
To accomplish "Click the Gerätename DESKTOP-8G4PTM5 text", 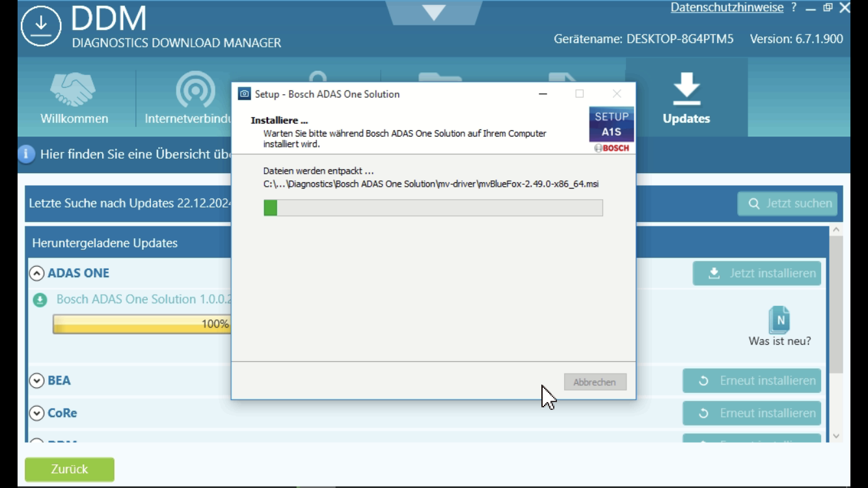I will click(x=644, y=39).
